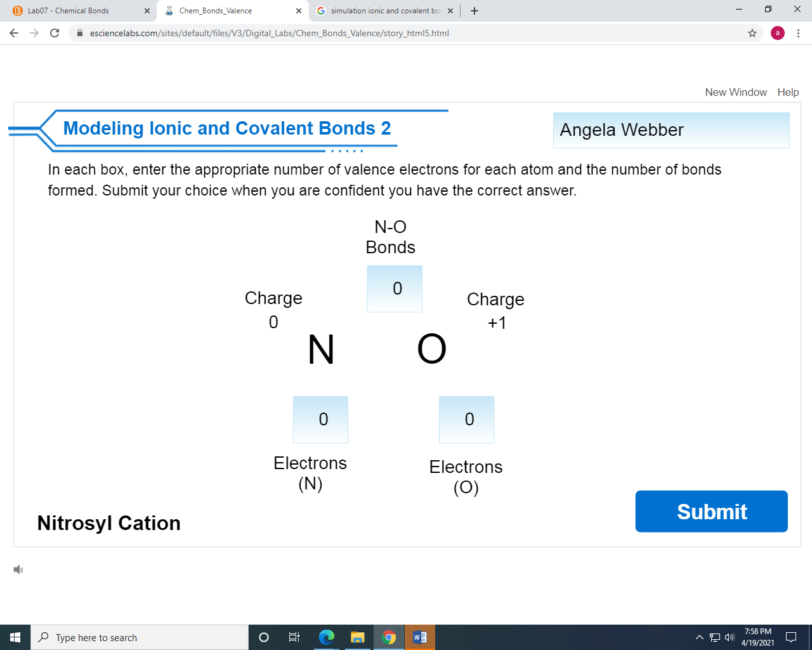This screenshot has width=812, height=650.
Task: Close the Chem_Bonds_Valence tab
Action: (x=299, y=11)
